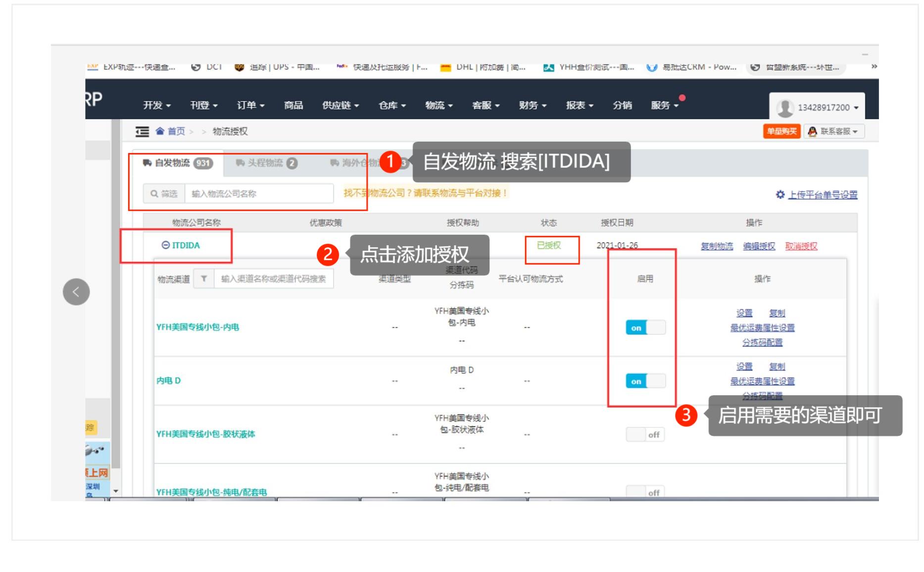
Task: Open the FedEx 快递及托运服务 bookmark icon
Action: [342, 66]
